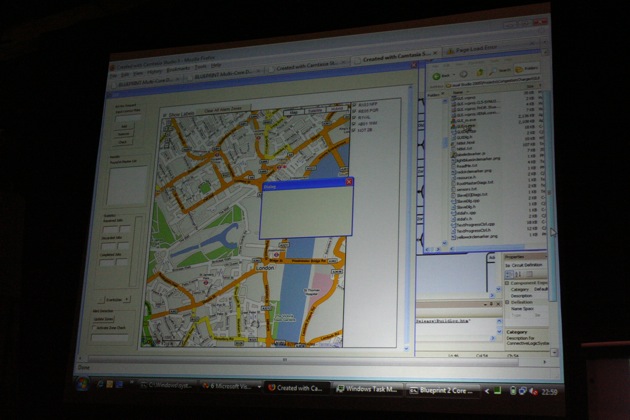
Task: Switch map to Satellite view
Action: 315,111
